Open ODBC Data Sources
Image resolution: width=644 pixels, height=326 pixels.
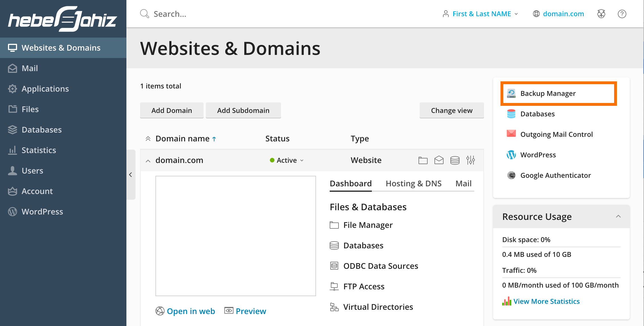coord(381,266)
